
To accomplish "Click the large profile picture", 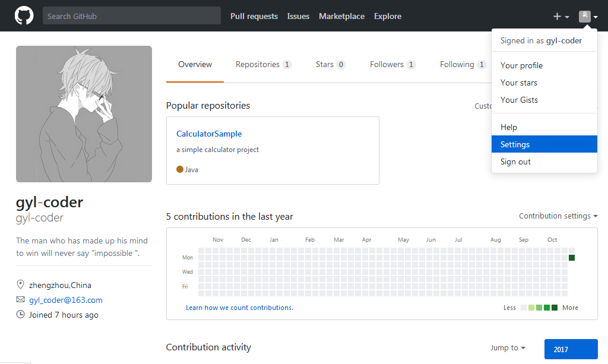I will point(84,114).
